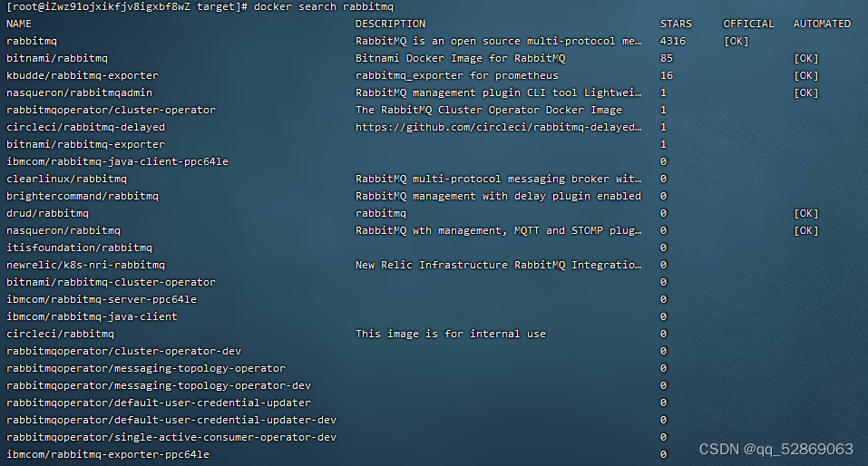
Task: Select the nasqueron/rabbitmqadmin image name
Action: pos(79,92)
